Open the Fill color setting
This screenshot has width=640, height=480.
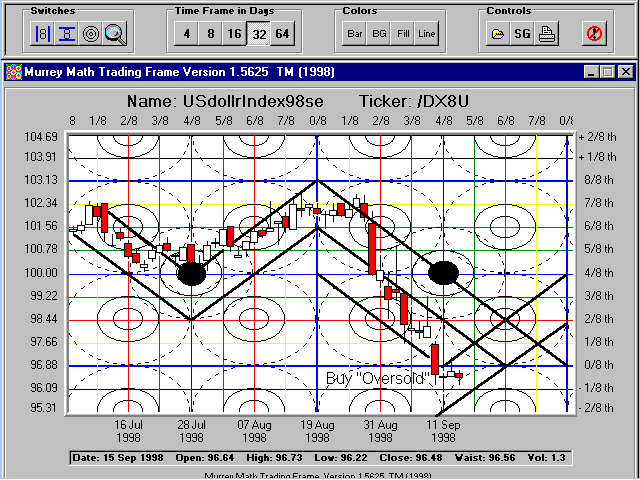tap(402, 33)
